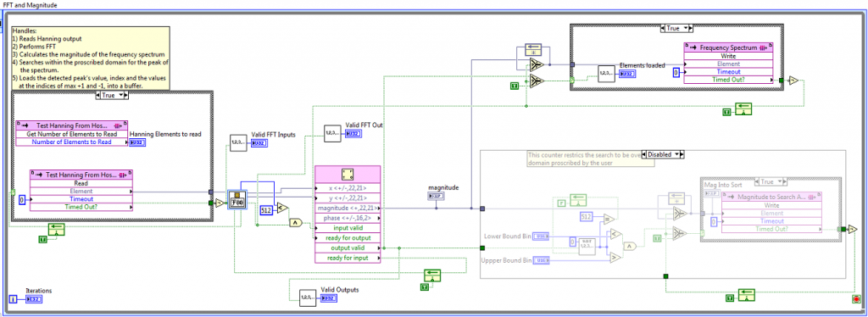Click the FFT Express VI node
The height and width of the screenshot is (317, 868).
click(x=348, y=214)
